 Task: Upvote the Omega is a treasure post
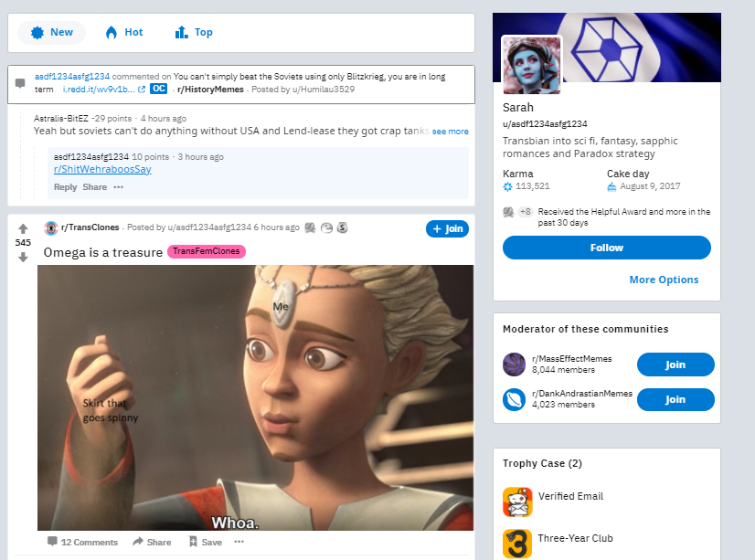pyautogui.click(x=23, y=228)
